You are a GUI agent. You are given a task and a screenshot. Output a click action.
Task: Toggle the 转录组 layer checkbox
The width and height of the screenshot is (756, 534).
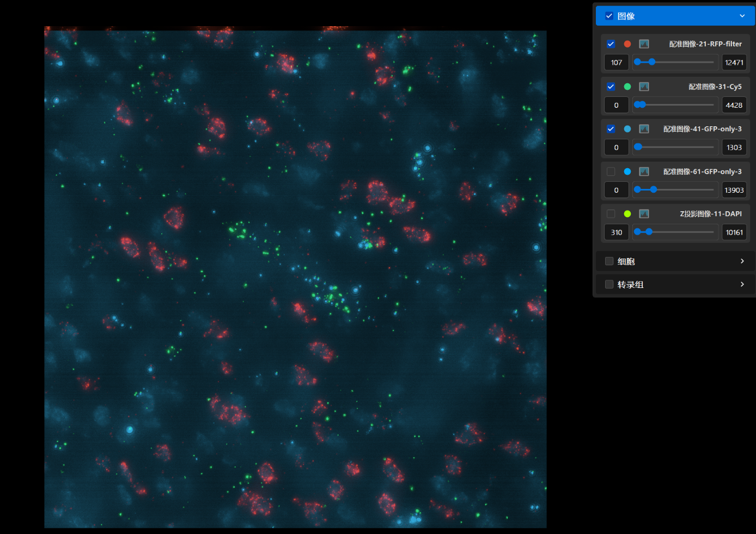pos(609,284)
